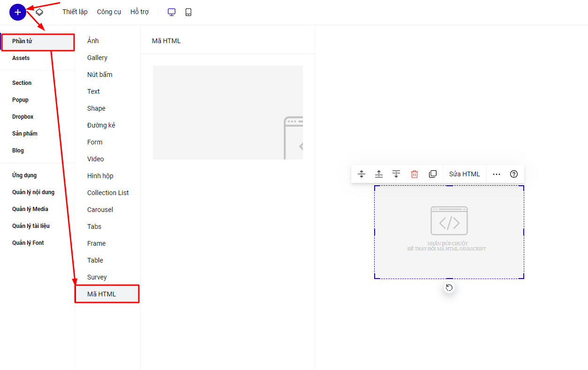
Task: Click the vertical align center icon
Action: [x=362, y=174]
